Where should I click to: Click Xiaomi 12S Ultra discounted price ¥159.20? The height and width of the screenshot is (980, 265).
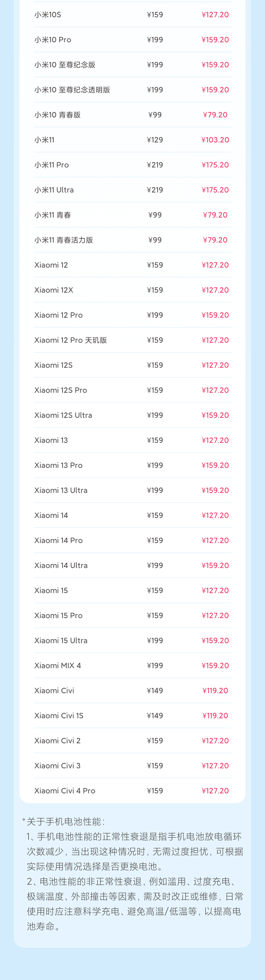215,415
